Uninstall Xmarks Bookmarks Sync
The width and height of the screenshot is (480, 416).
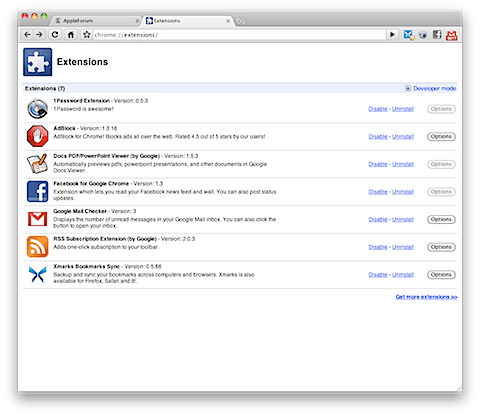(x=403, y=275)
